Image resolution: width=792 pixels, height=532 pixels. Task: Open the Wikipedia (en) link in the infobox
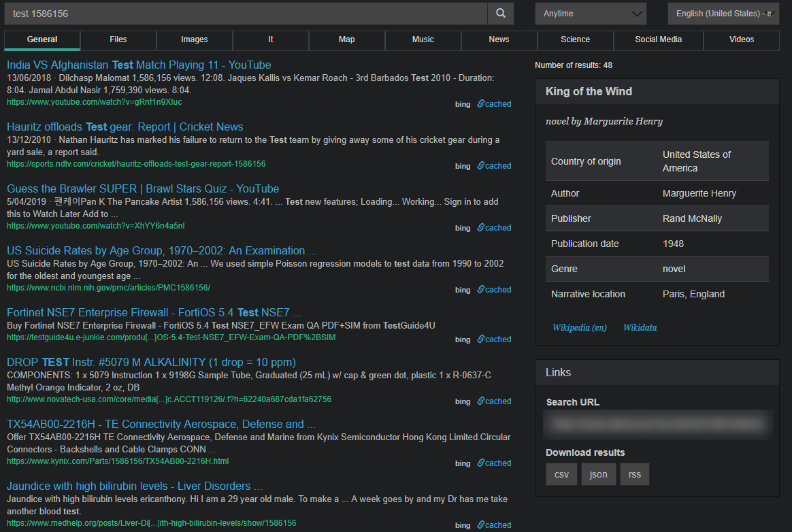click(x=579, y=327)
